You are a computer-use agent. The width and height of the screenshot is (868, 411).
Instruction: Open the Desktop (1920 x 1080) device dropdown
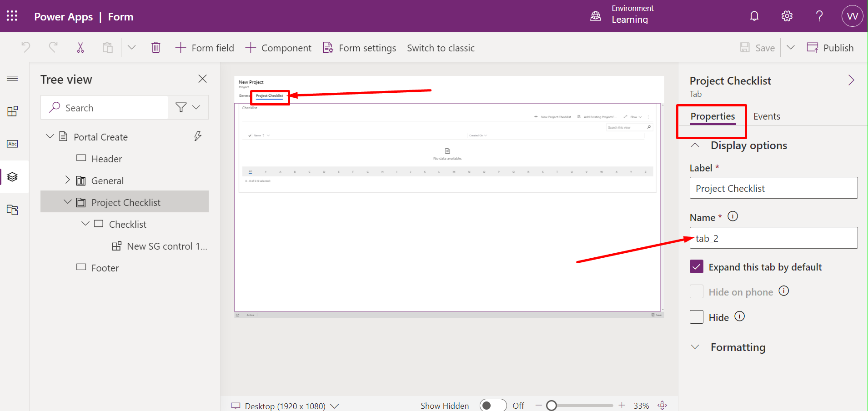tap(335, 406)
